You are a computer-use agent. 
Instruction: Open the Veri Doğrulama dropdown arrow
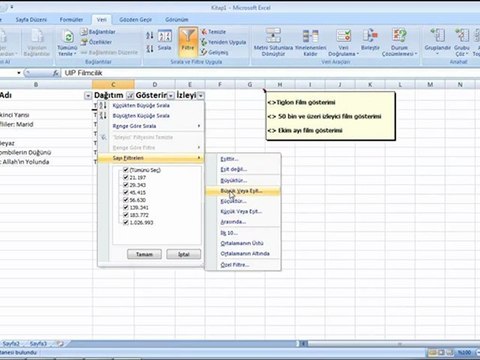pyautogui.click(x=358, y=54)
